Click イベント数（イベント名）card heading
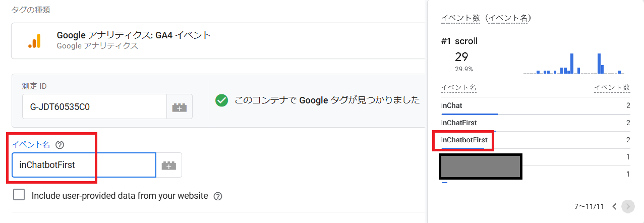Viewport: 644px width, 223px height. (486, 18)
